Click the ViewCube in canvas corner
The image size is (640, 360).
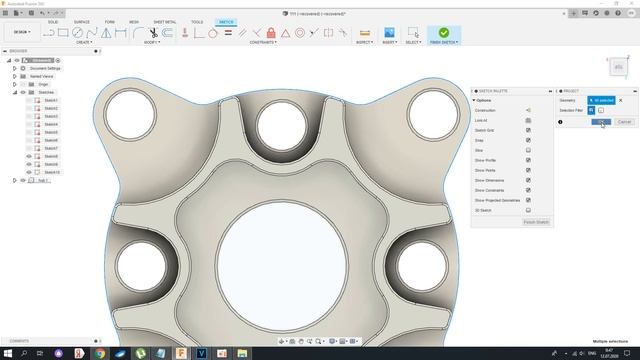pyautogui.click(x=618, y=67)
